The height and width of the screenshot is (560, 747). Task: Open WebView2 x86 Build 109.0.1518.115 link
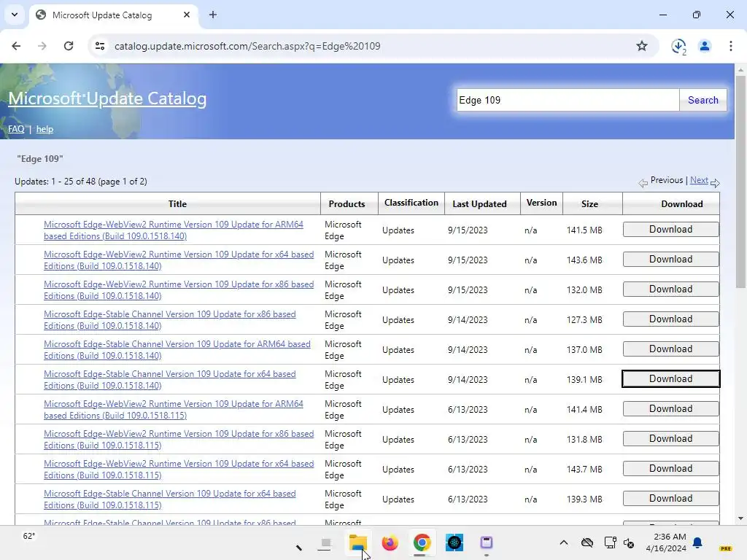179,440
